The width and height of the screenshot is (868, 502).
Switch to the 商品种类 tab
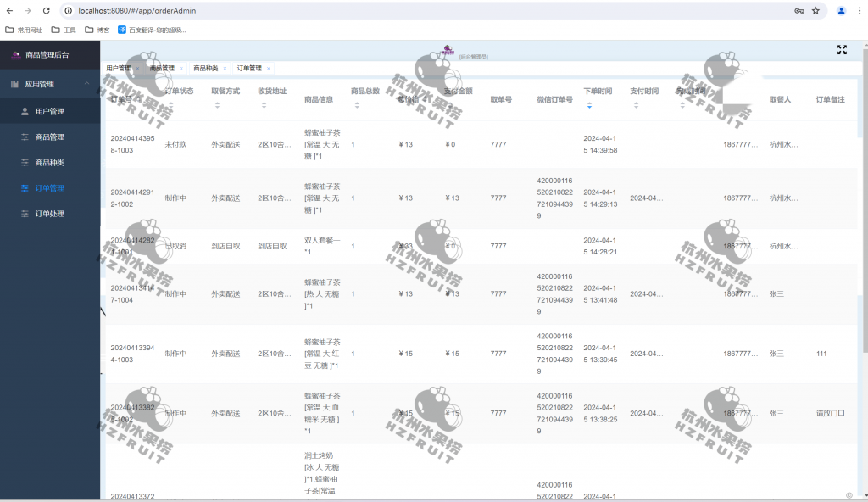pos(205,68)
